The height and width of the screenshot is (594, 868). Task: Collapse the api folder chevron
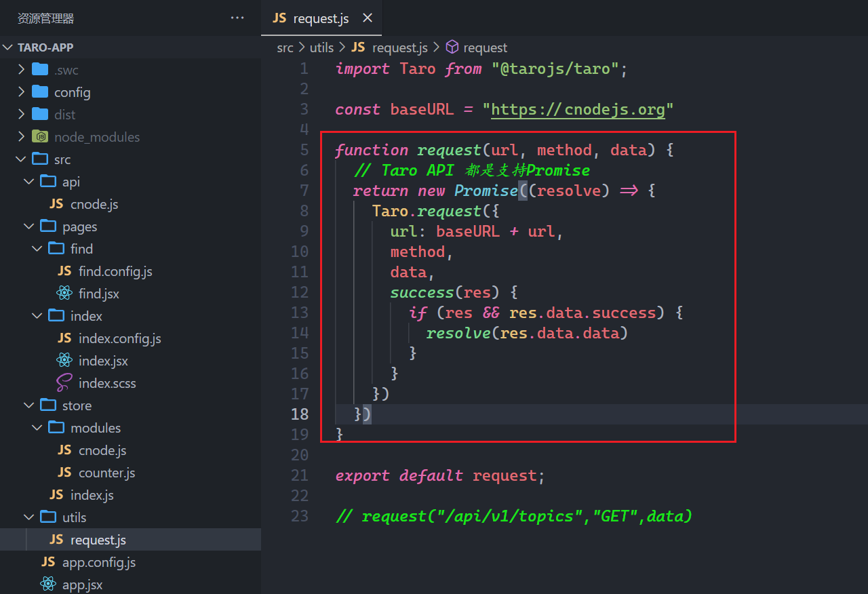29,182
